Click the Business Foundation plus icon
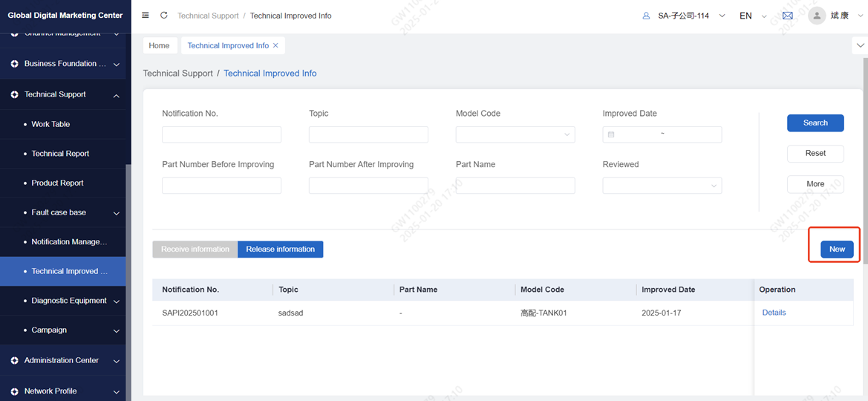This screenshot has height=401, width=868. click(x=14, y=64)
